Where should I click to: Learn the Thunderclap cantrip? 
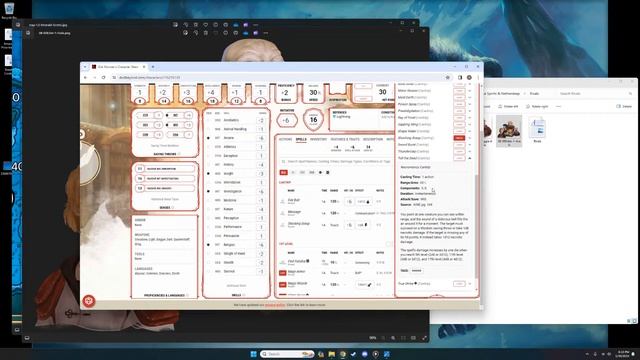click(459, 151)
